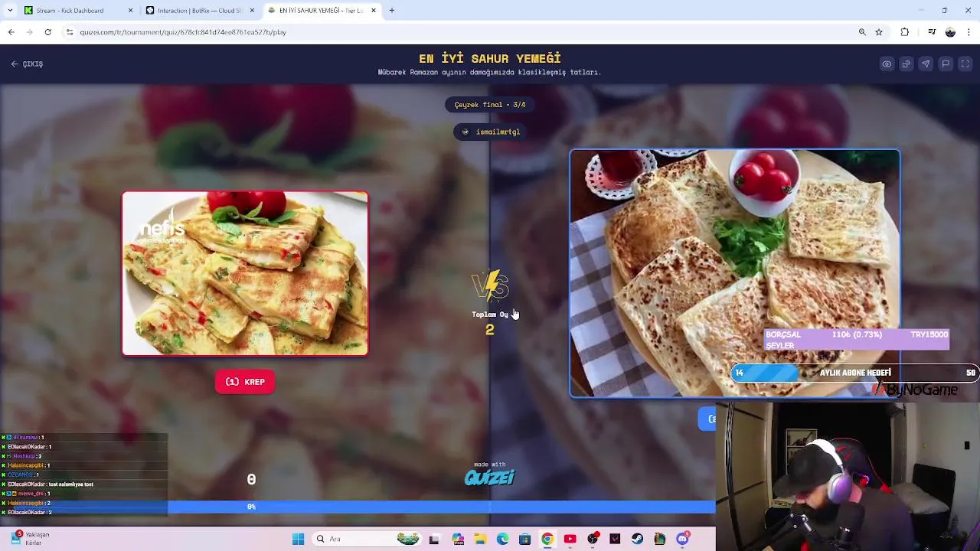Click the Çeyrek final - 3/4 round badge
This screenshot has height=551, width=980.
pos(490,105)
